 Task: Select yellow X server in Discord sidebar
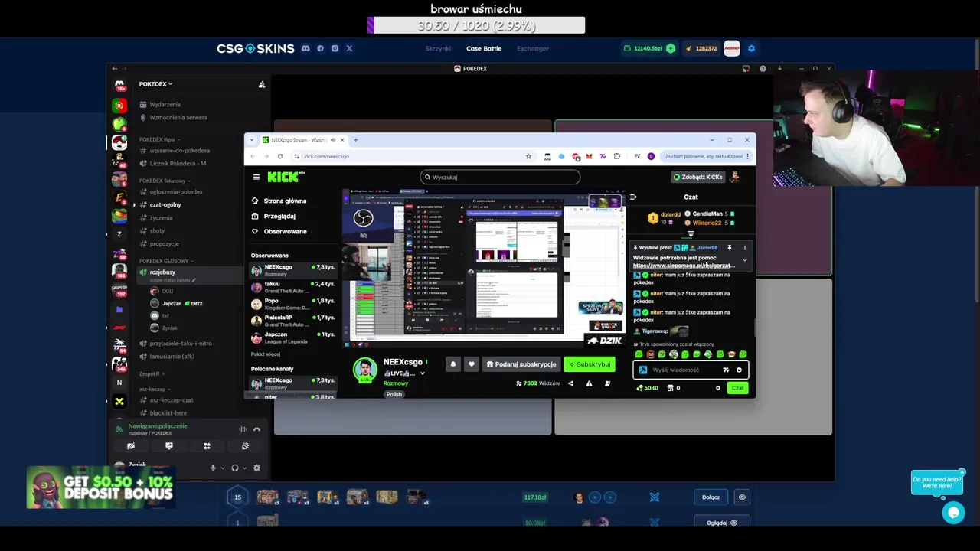click(119, 401)
